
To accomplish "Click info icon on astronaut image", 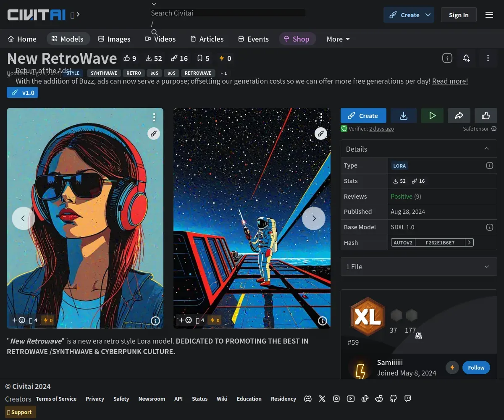I will pos(323,321).
